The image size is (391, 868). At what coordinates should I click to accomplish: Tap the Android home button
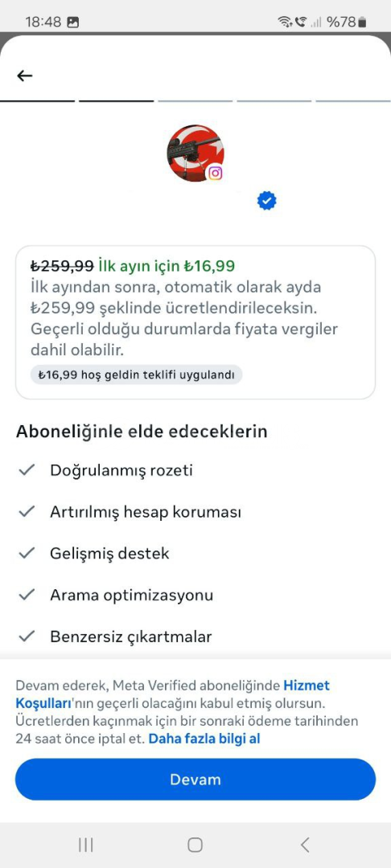coord(195,845)
